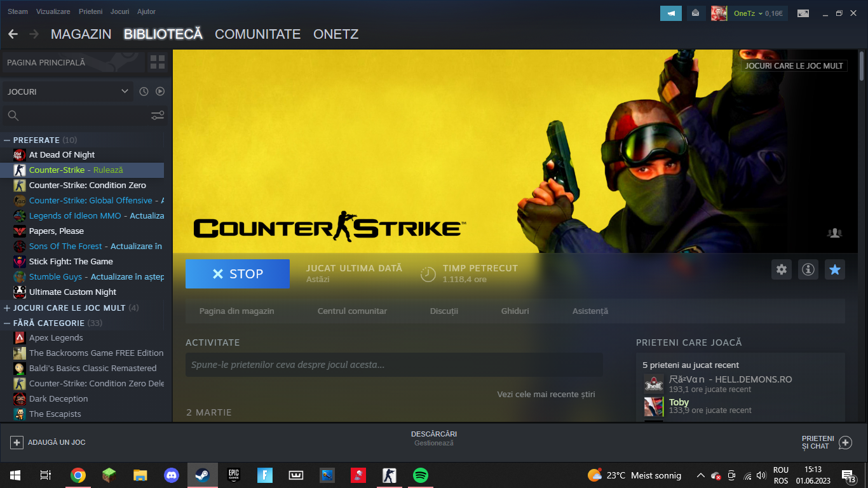868x488 pixels.
Task: Open the inbox envelope icon
Action: pos(695,13)
